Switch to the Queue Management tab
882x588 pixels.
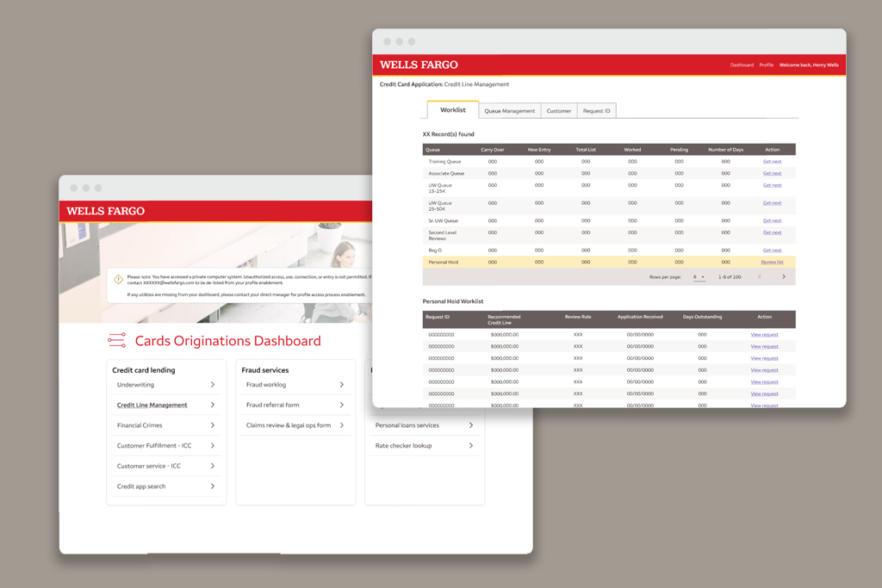click(x=509, y=111)
